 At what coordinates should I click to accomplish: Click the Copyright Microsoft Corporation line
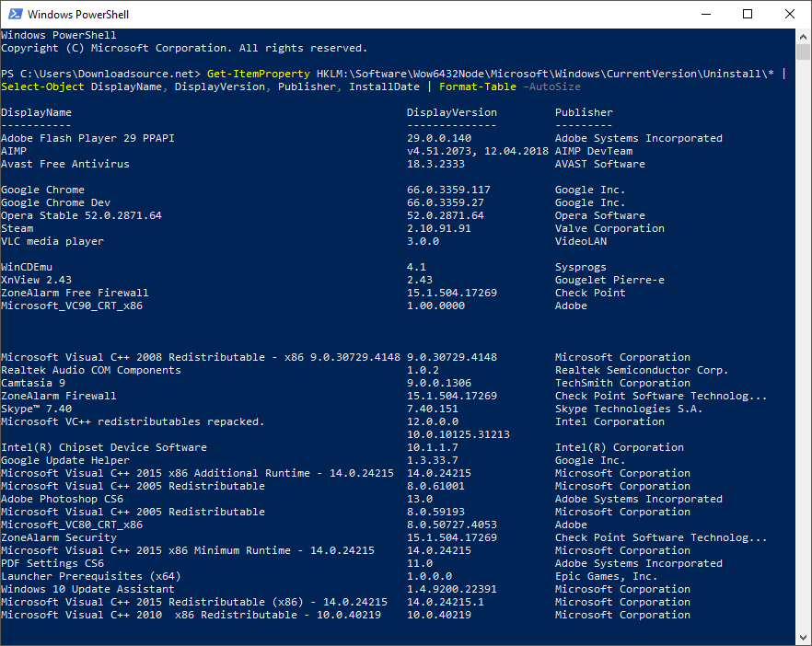pyautogui.click(x=184, y=48)
